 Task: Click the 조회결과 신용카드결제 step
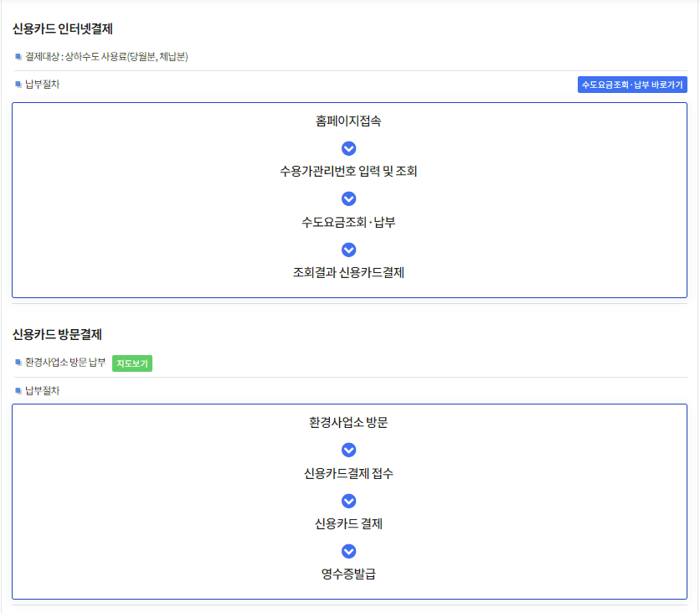tap(348, 274)
